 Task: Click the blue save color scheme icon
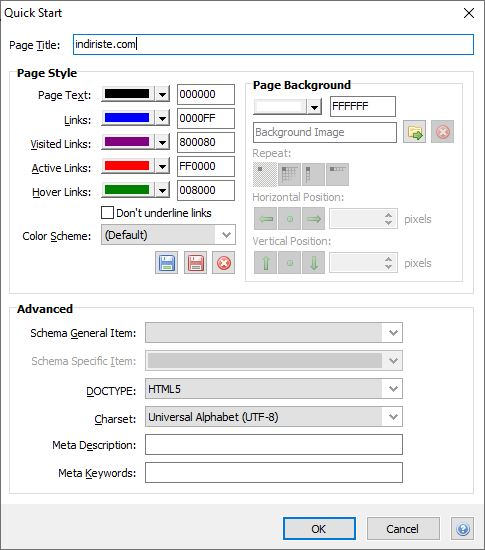coord(167,263)
